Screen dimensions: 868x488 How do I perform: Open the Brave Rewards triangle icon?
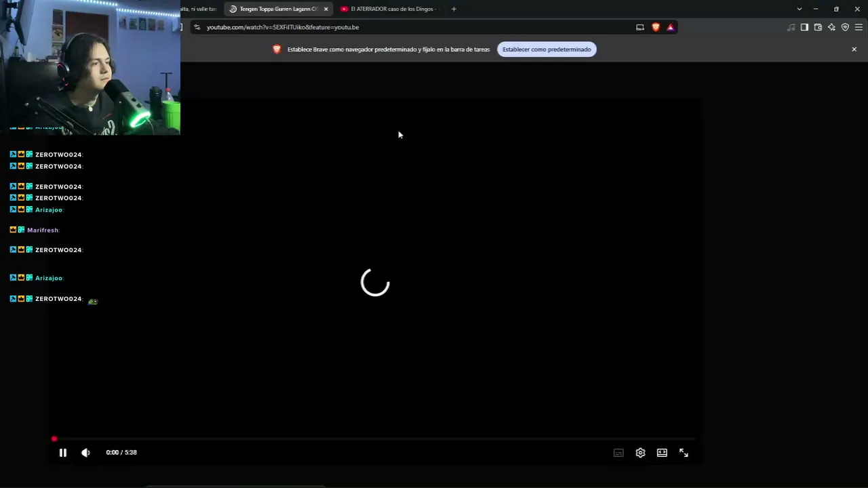pyautogui.click(x=670, y=27)
